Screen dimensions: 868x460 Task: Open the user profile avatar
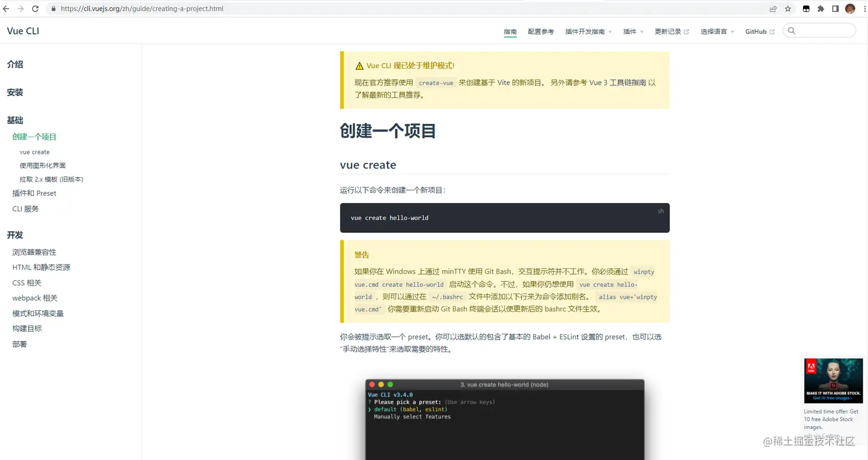tap(850, 9)
